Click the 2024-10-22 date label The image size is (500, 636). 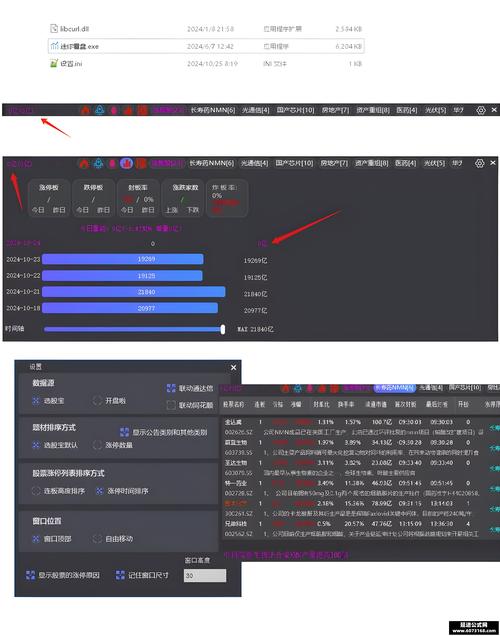click(x=23, y=275)
